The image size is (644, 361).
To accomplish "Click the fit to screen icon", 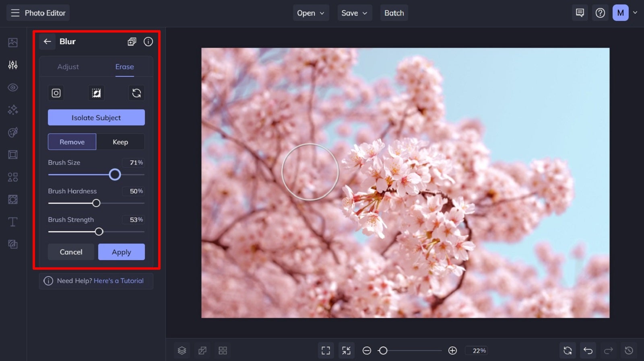I will [x=326, y=351].
